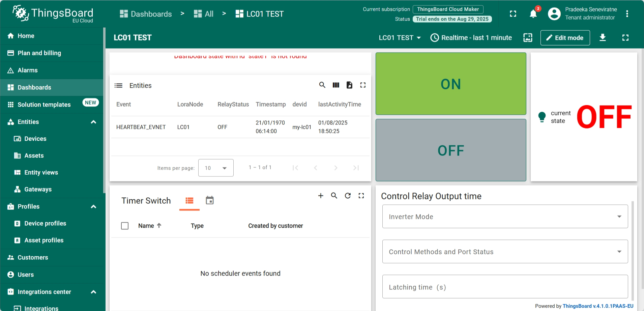644x311 pixels.
Task: Add a new Timer Switch scheduler event
Action: [x=321, y=196]
